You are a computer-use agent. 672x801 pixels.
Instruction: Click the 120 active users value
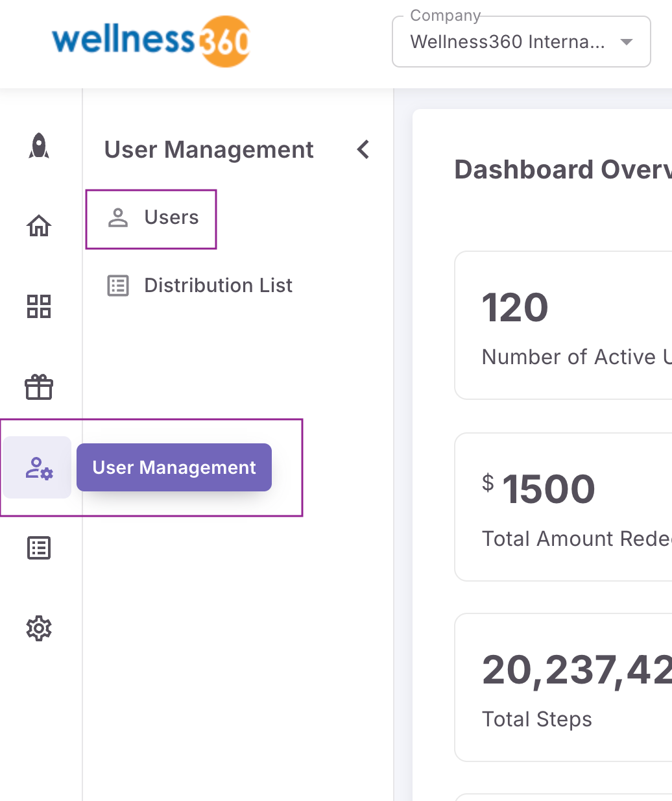515,307
